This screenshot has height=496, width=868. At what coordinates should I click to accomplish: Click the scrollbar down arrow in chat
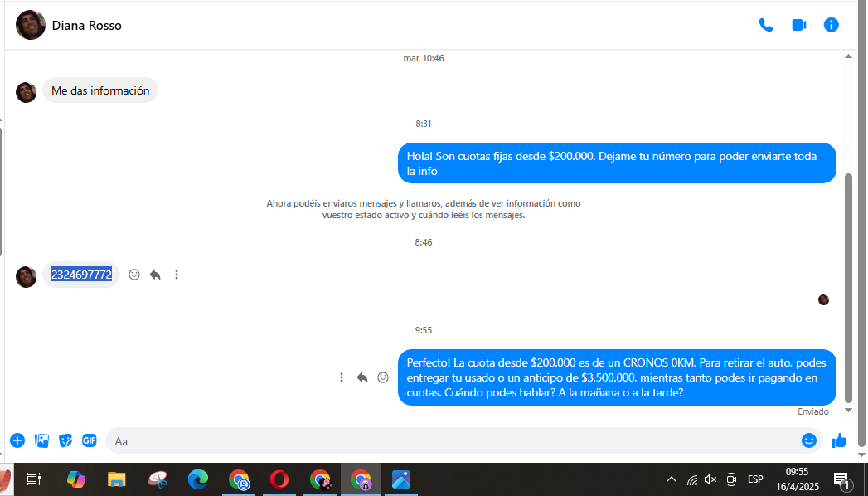848,410
